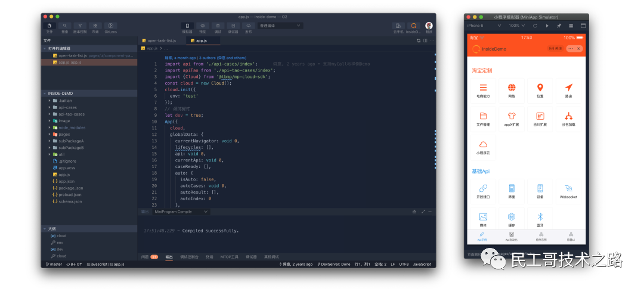Open the 文件 explorer toolbar icon
Screen dimensions: 644x289
pyautogui.click(x=49, y=26)
